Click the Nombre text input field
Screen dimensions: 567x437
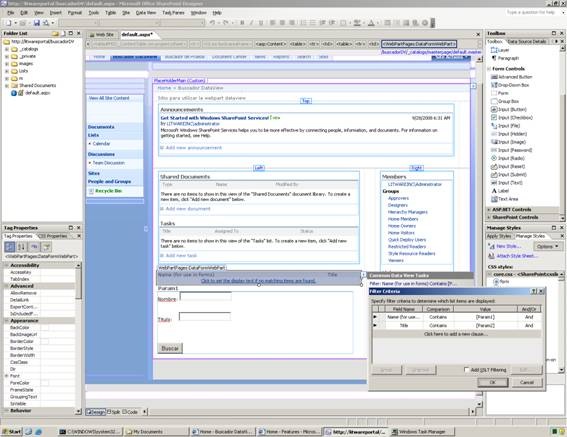(206, 297)
